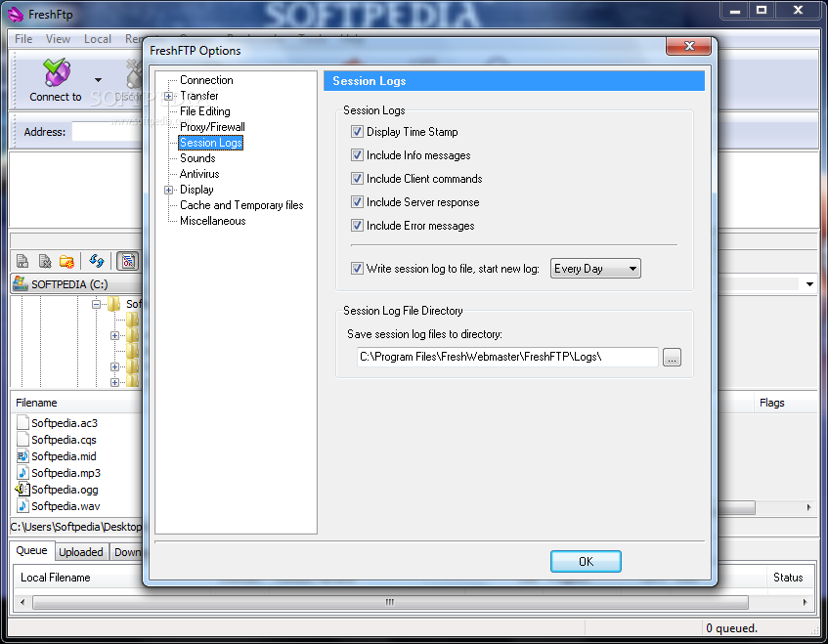
Task: Collapse the open folder in local tree
Action: pyautogui.click(x=96, y=304)
